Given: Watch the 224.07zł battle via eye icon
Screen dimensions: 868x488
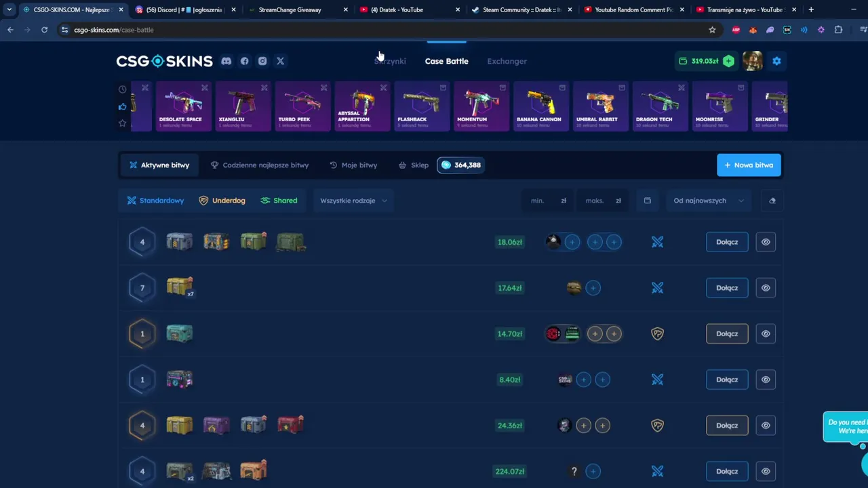Looking at the screenshot, I should [766, 471].
